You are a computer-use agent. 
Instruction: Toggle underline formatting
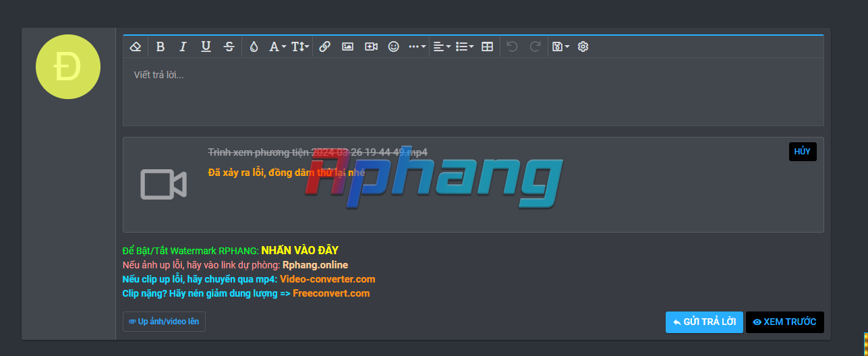pos(206,47)
